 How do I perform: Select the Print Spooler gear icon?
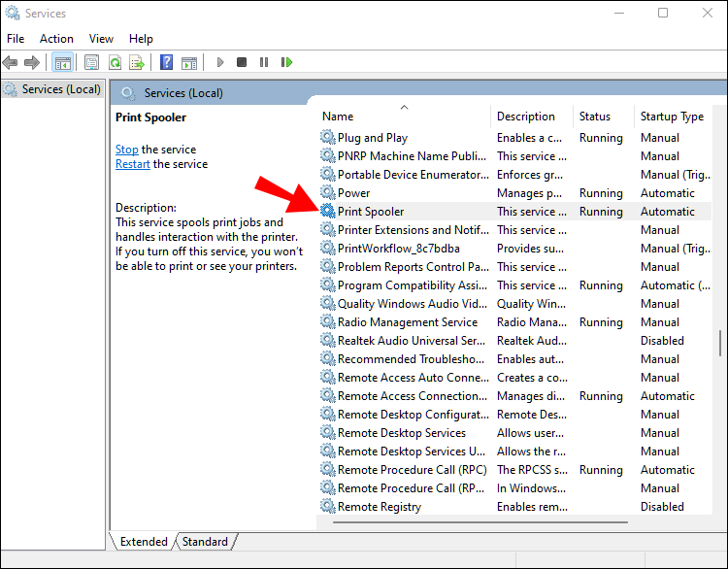pos(328,211)
